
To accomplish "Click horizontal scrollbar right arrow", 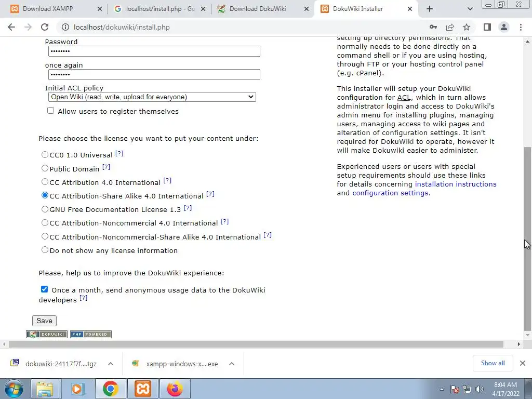I will [519, 344].
